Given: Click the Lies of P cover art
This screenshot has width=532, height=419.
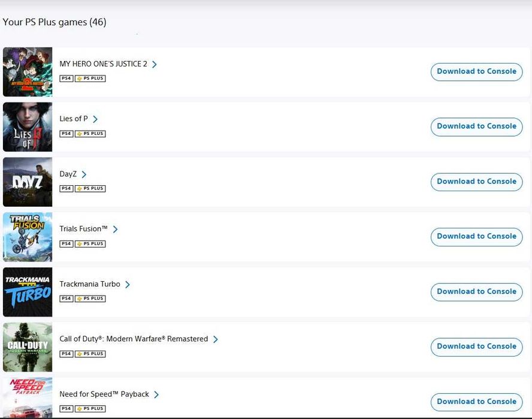Looking at the screenshot, I should pyautogui.click(x=28, y=127).
